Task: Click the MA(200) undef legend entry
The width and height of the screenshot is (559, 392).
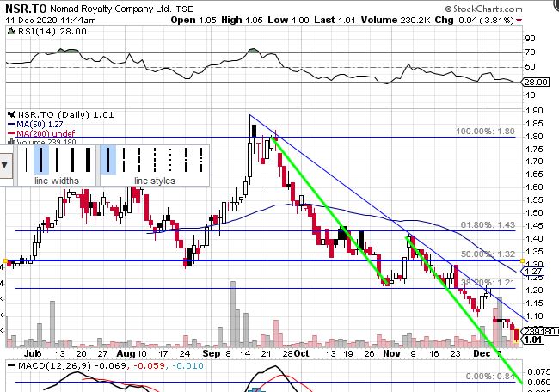Action: 41,133
